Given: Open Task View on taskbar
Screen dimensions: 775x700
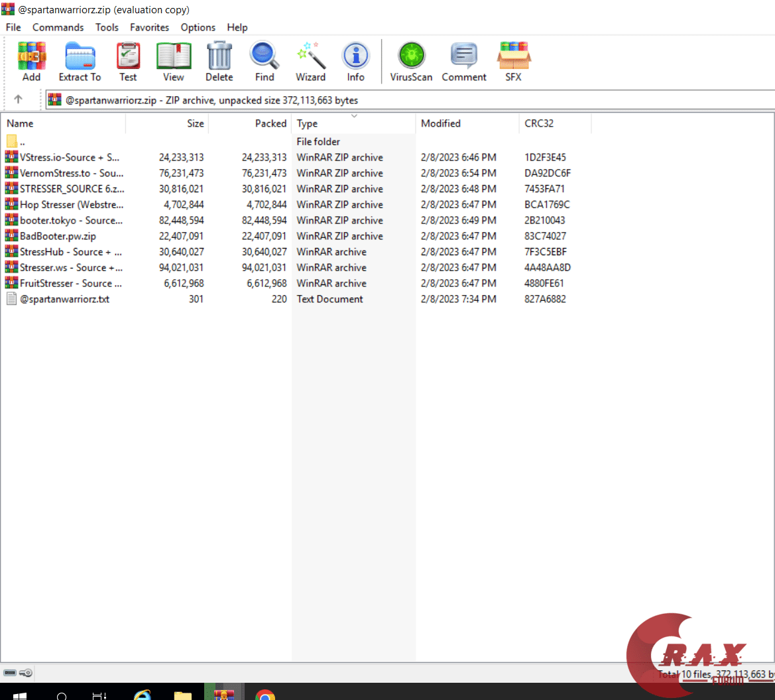Looking at the screenshot, I should [99, 696].
